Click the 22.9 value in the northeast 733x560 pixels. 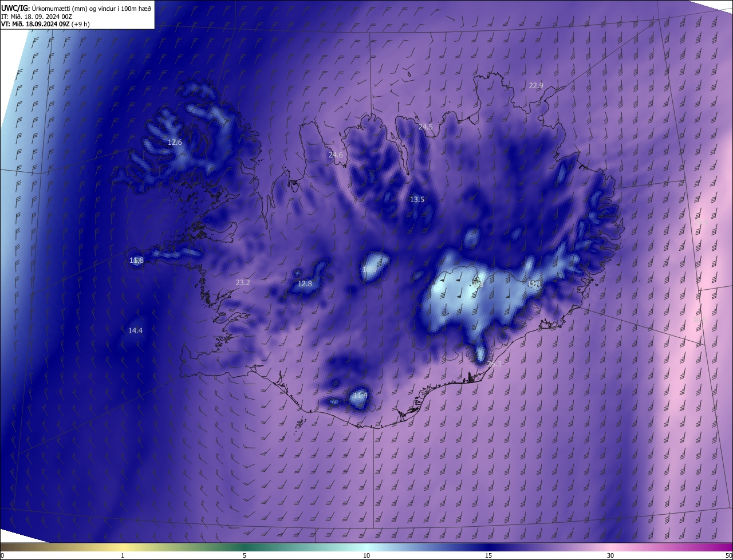click(536, 85)
